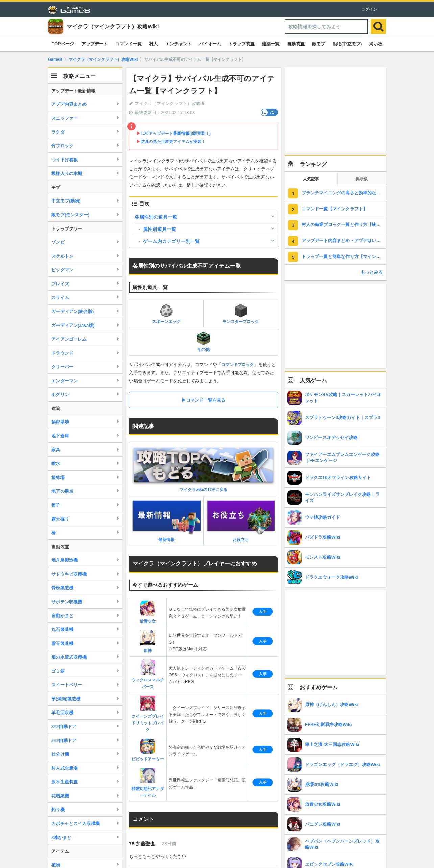The height and width of the screenshot is (868, 434).
Task: Click the Dragon Quest Walk game icon
Action: pyautogui.click(x=294, y=577)
